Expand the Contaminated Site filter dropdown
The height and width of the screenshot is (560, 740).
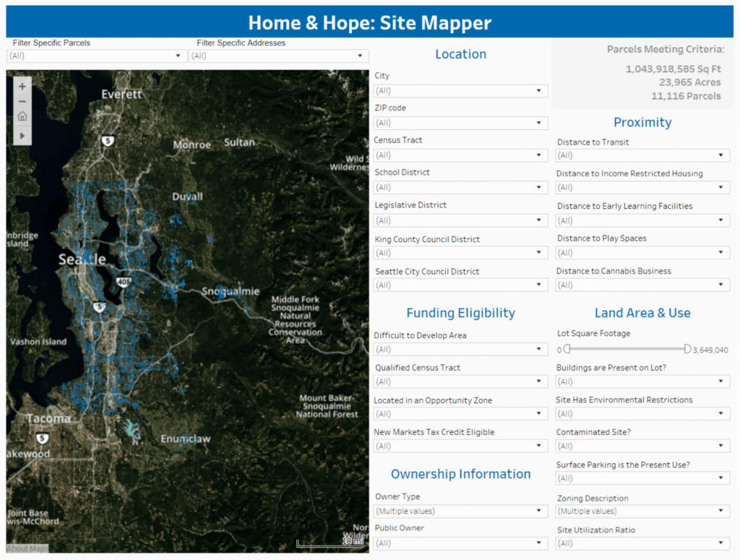coord(721,446)
